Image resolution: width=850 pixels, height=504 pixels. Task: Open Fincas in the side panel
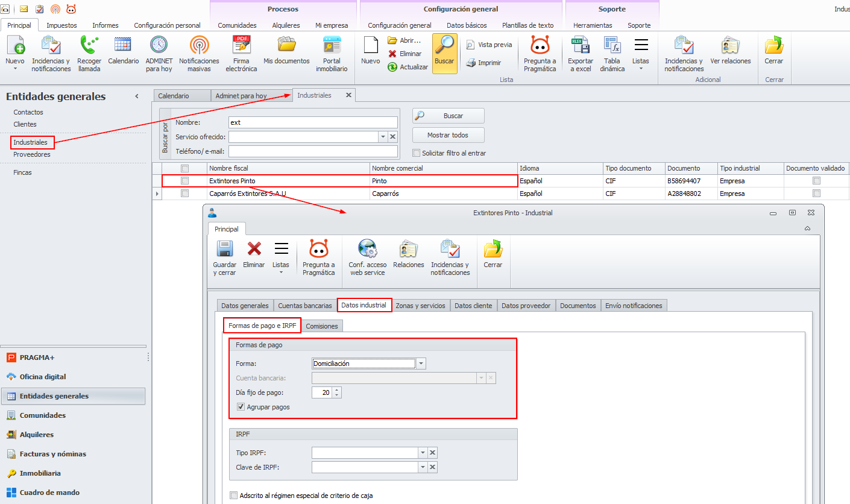pyautogui.click(x=23, y=172)
